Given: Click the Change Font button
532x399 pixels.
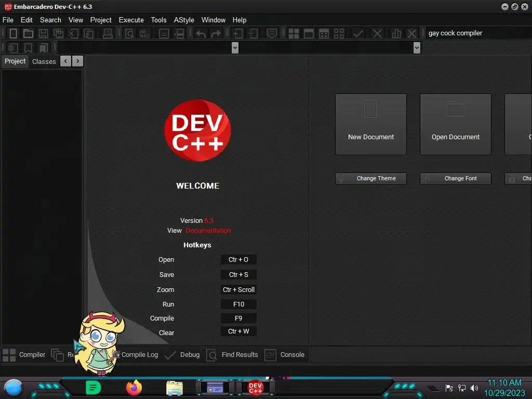Looking at the screenshot, I should pyautogui.click(x=456, y=179).
